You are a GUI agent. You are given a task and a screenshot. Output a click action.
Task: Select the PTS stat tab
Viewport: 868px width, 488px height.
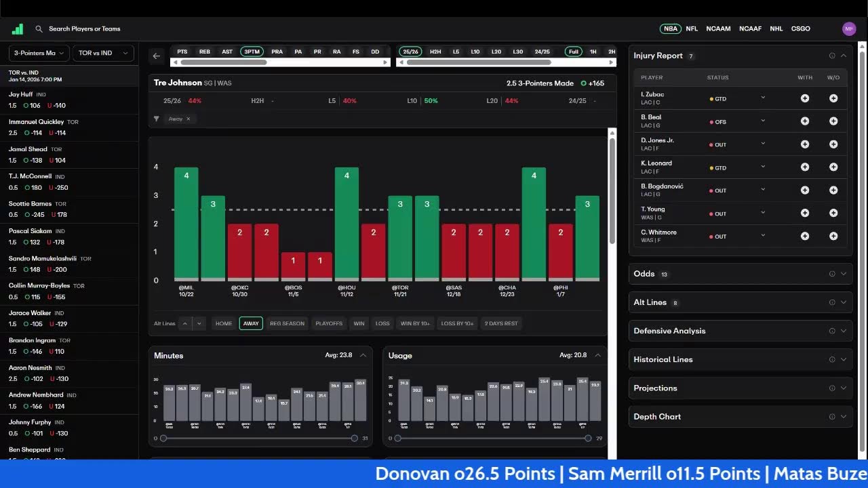coord(182,52)
